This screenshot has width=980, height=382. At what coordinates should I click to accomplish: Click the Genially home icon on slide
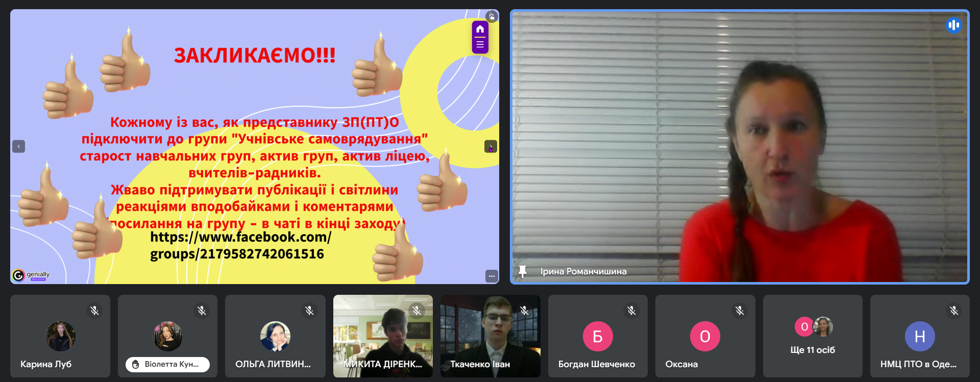point(480,29)
